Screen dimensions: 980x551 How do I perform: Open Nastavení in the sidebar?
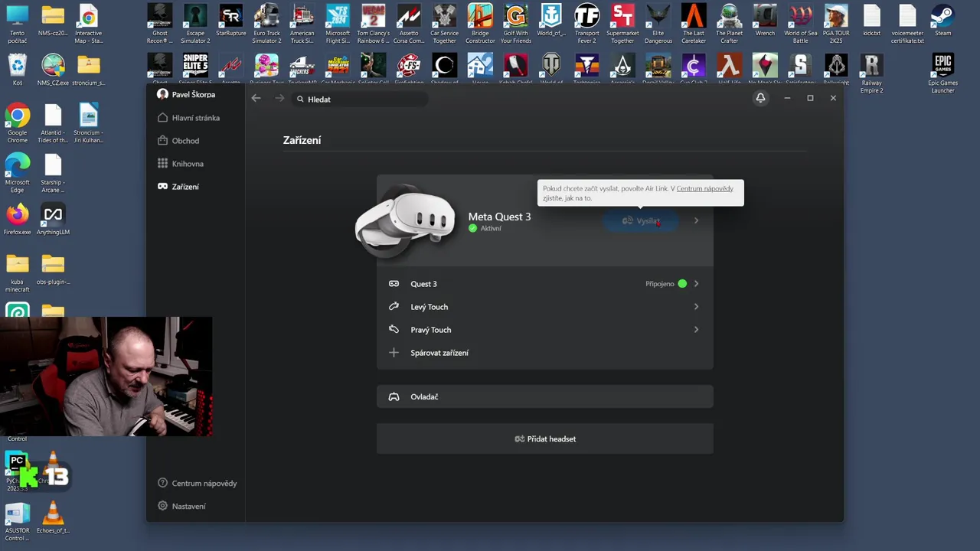(181, 507)
